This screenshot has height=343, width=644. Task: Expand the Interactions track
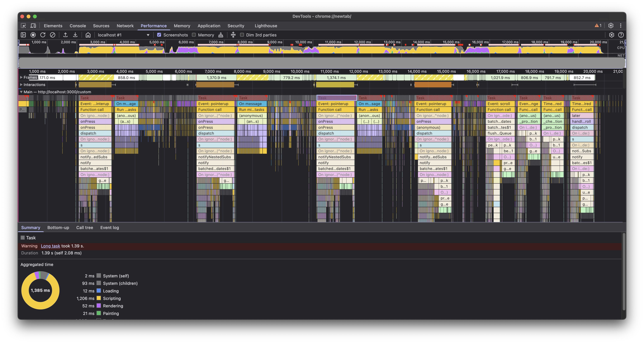coord(21,85)
